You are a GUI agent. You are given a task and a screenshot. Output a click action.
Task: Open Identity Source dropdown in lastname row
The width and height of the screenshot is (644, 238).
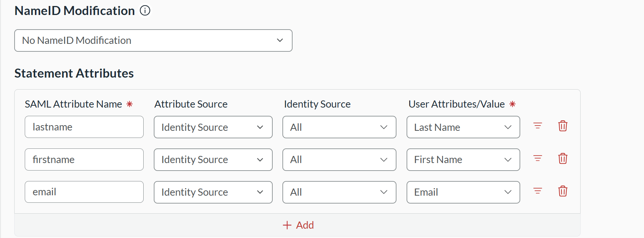[x=339, y=127]
